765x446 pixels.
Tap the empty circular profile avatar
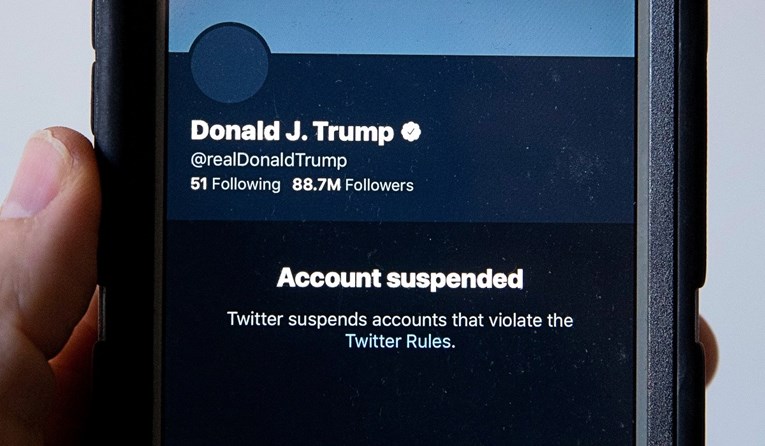tap(230, 63)
